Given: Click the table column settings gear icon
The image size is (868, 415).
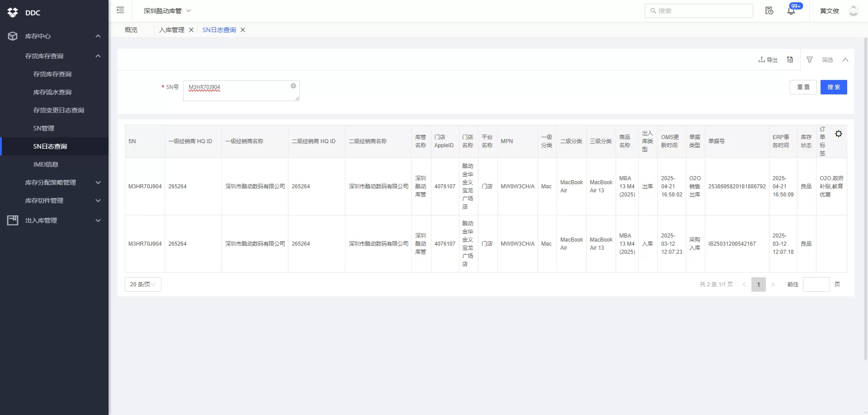Looking at the screenshot, I should (838, 134).
